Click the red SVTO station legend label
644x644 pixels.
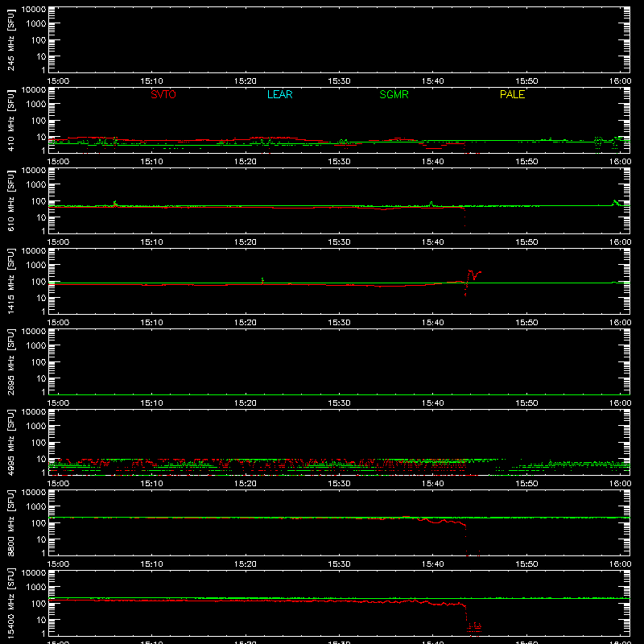163,94
